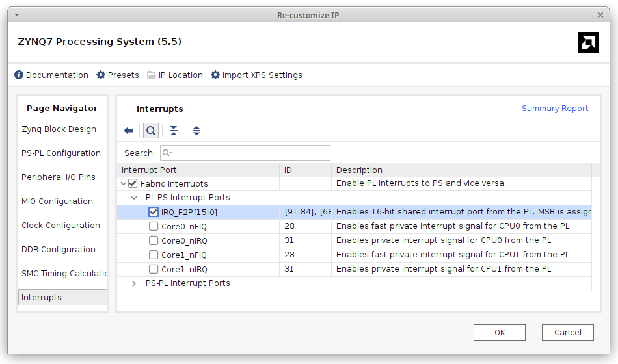Screen dimensions: 618x364
Task: Disable the IRQ_F2P[15:0] checkbox
Action: (x=154, y=212)
